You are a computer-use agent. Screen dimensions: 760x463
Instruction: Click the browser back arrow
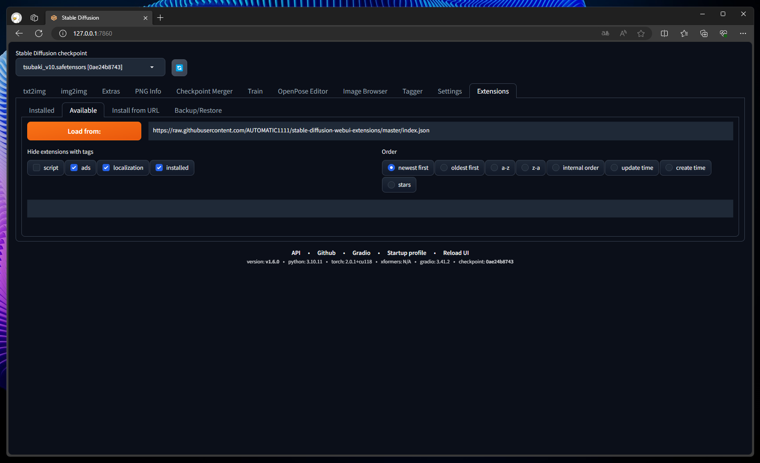point(19,33)
